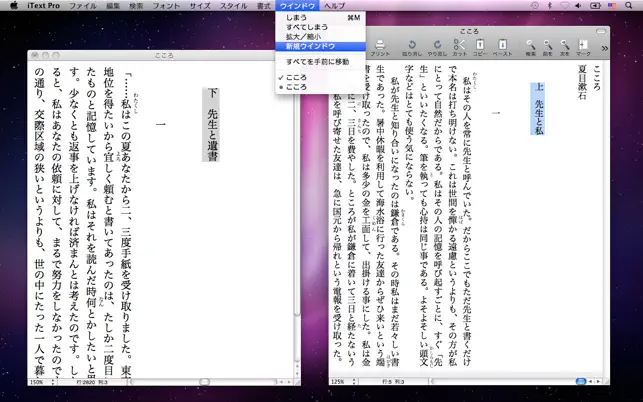Open the サイズ menu
Screen dimensions: 643x402
coord(200,6)
